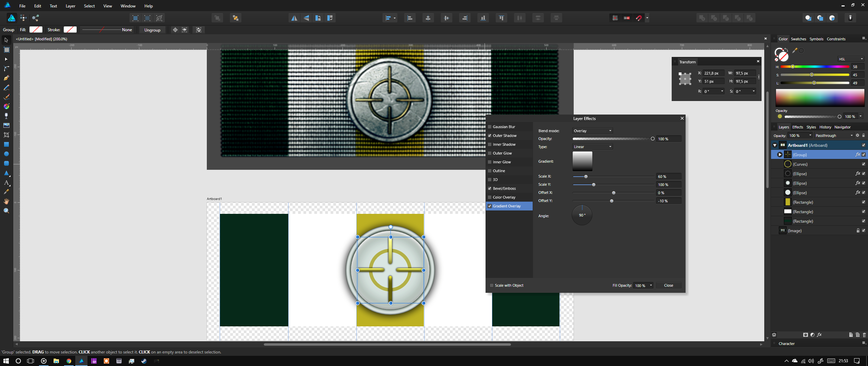
Task: Tick Scale with Object checkbox
Action: point(492,285)
